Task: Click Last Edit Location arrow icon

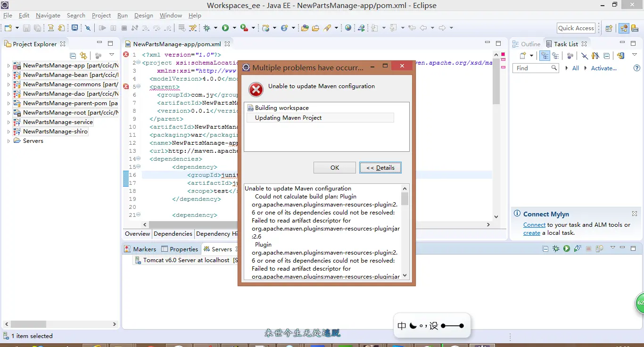Action: tap(412, 28)
